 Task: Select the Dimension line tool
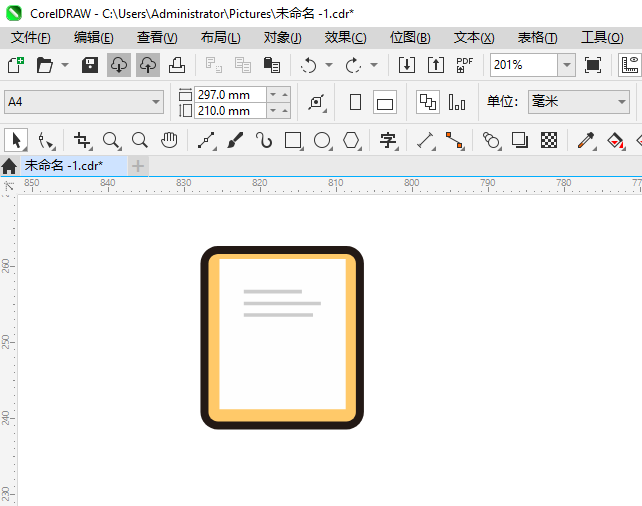coord(426,140)
